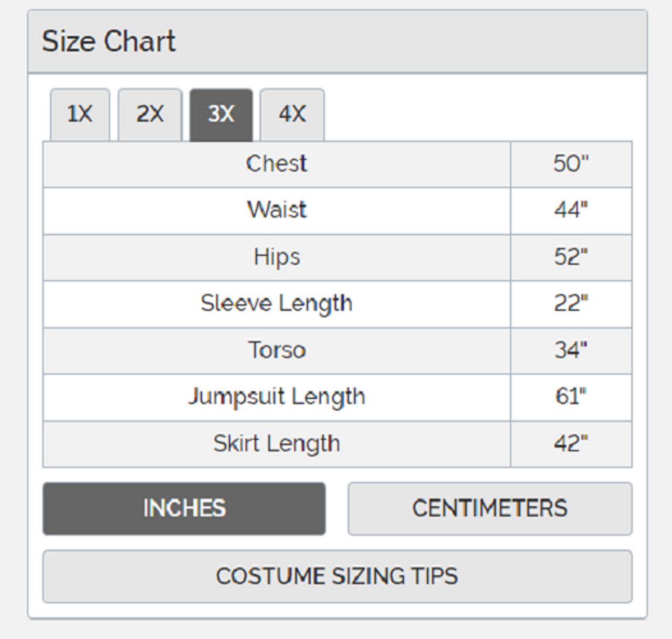The width and height of the screenshot is (672, 639).
Task: Click the Hips measurement label
Action: [277, 257]
